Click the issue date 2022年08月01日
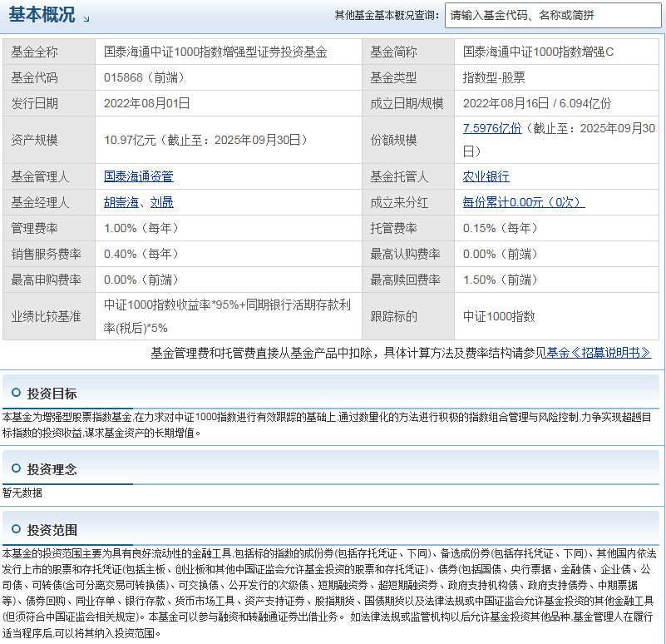666x644 pixels. tap(146, 103)
